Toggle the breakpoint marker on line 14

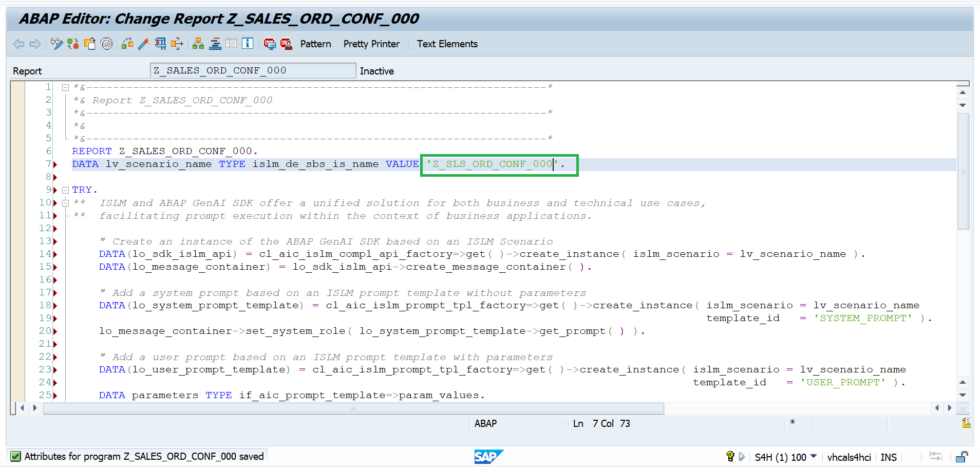coord(55,254)
